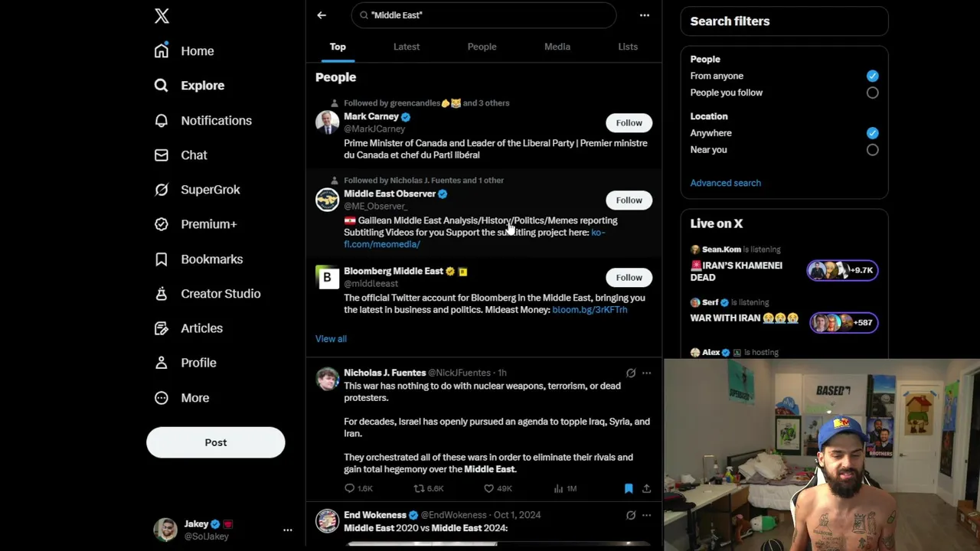Switch to the Latest tab

click(407, 47)
